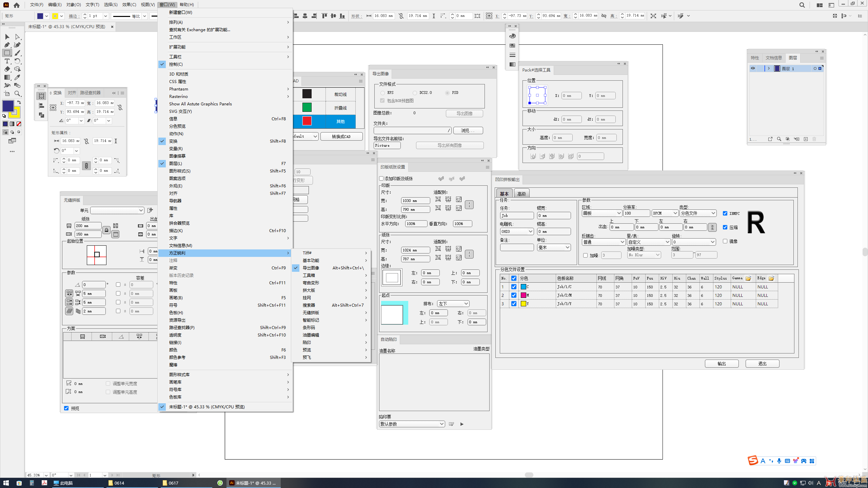
Task: Set color to None in toolbox
Action: [x=19, y=124]
